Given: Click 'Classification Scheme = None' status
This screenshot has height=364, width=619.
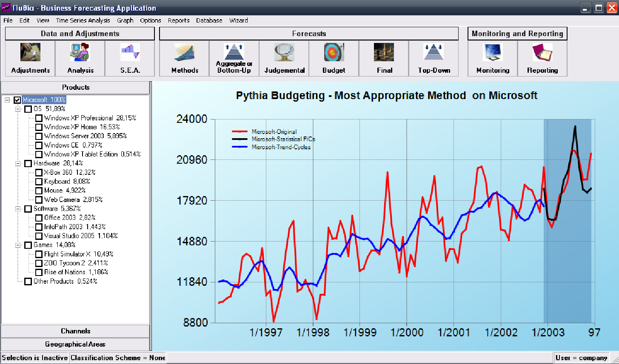Looking at the screenshot, I should coord(118,358).
